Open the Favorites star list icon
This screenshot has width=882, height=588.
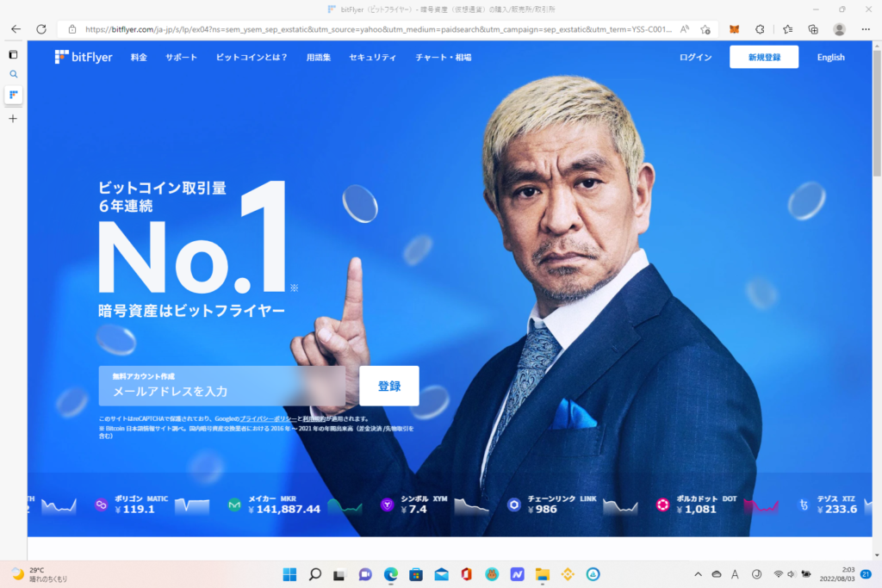(787, 29)
